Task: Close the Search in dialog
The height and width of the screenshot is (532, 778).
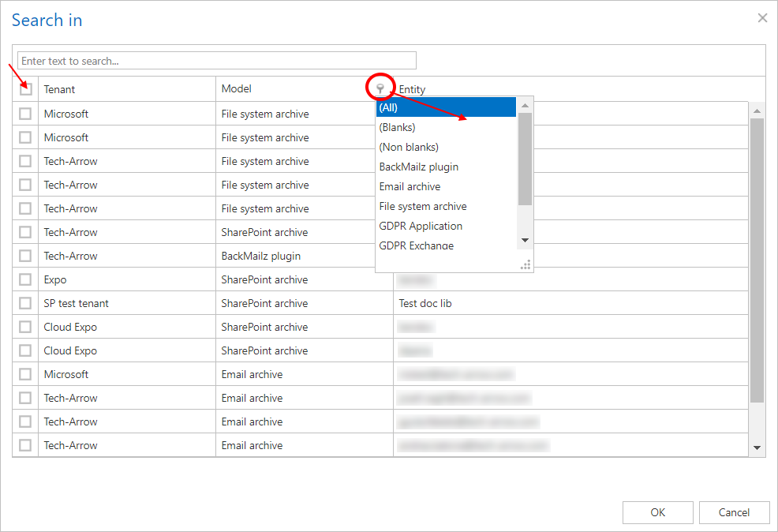Action: [762, 18]
